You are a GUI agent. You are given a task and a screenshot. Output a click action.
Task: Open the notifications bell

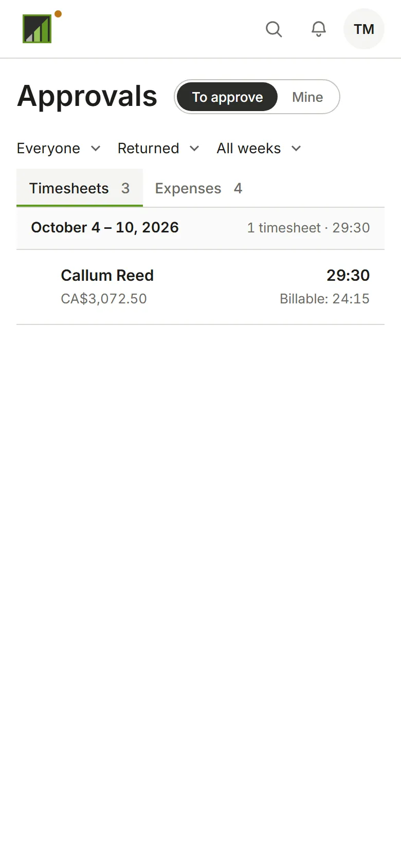pos(319,29)
